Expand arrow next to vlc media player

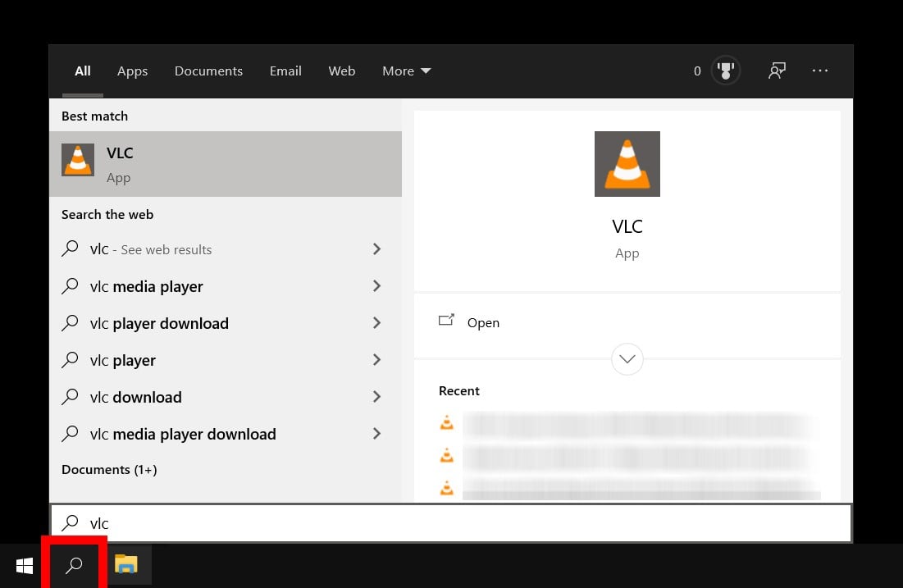376,286
